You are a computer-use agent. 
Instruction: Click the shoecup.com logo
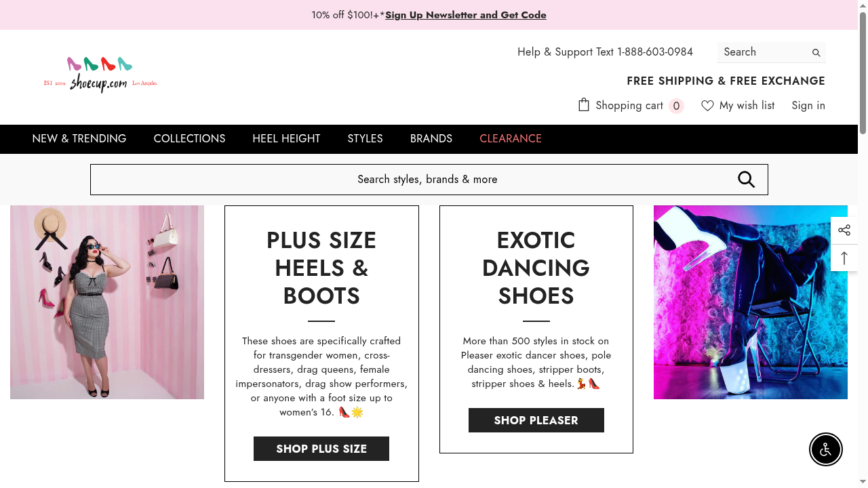click(100, 73)
